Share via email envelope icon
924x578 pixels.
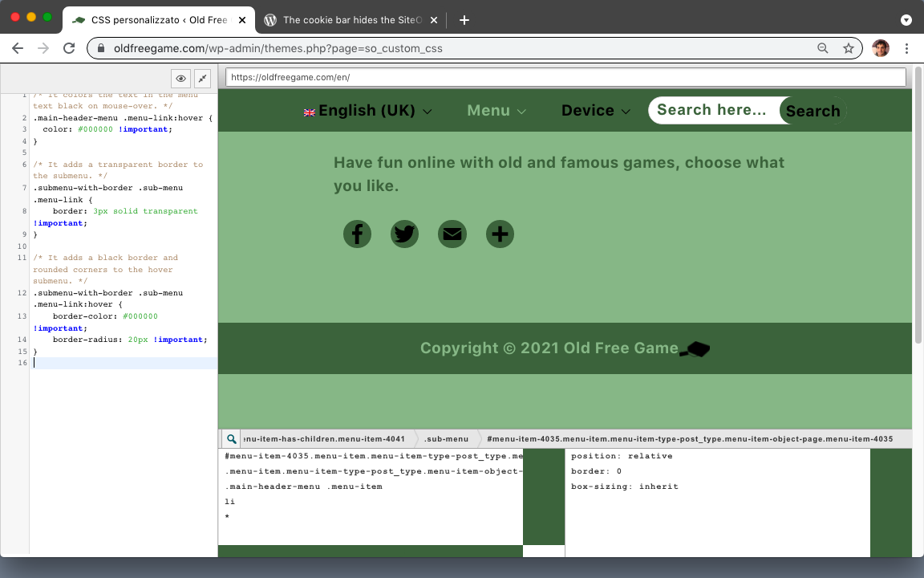[x=452, y=234]
